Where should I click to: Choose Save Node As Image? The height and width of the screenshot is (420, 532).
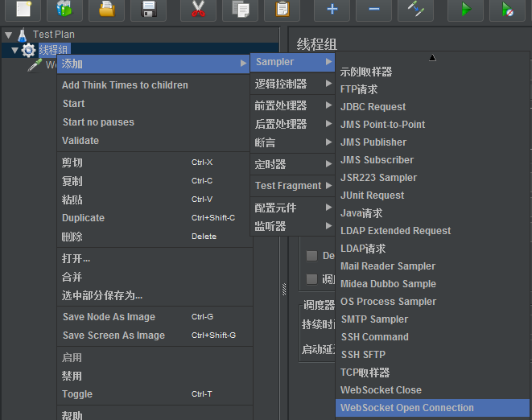click(155, 317)
